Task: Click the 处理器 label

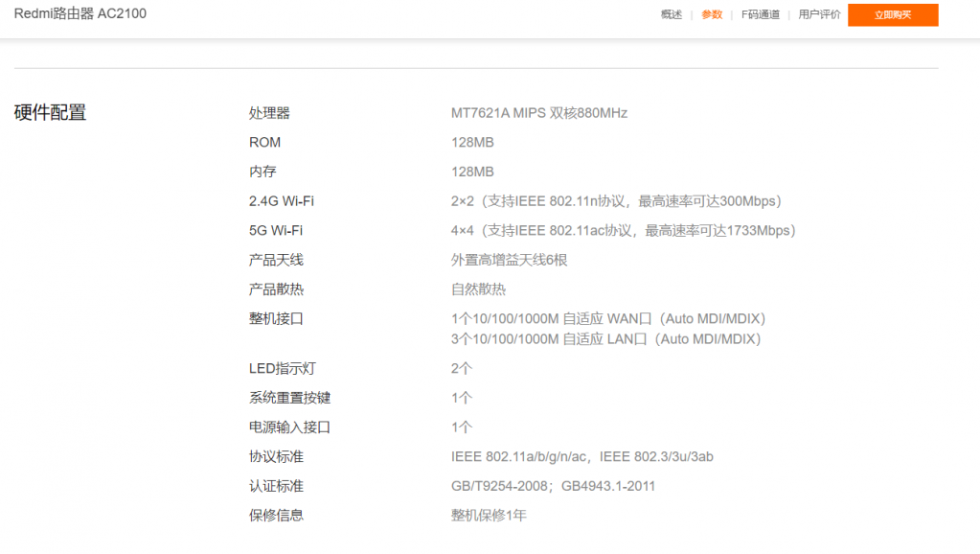Action: click(x=269, y=113)
